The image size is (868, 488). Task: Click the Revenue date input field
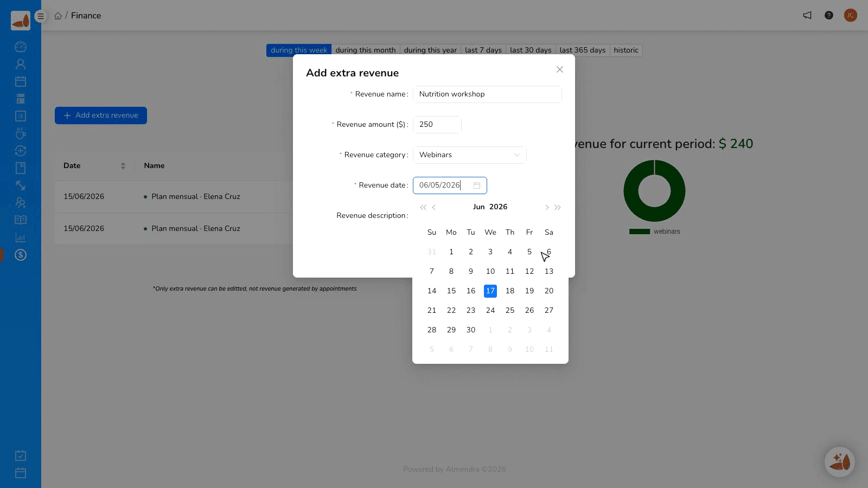450,185
